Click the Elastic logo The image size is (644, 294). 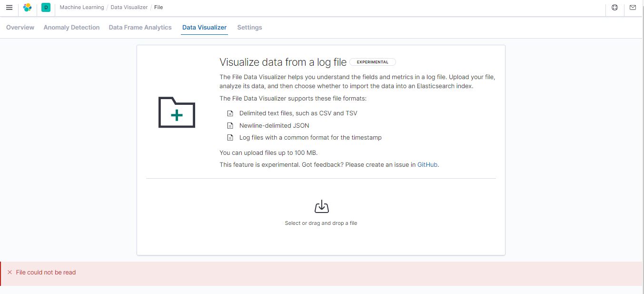click(x=27, y=7)
